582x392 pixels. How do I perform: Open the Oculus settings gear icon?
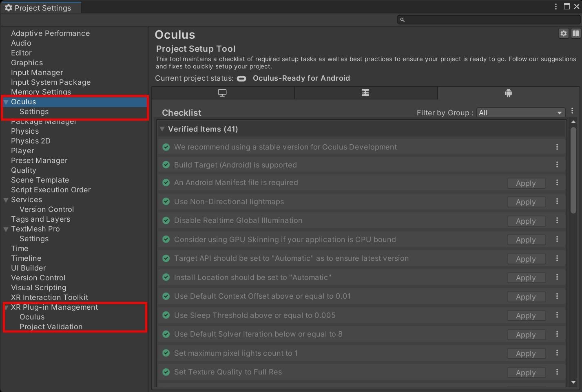pos(563,34)
